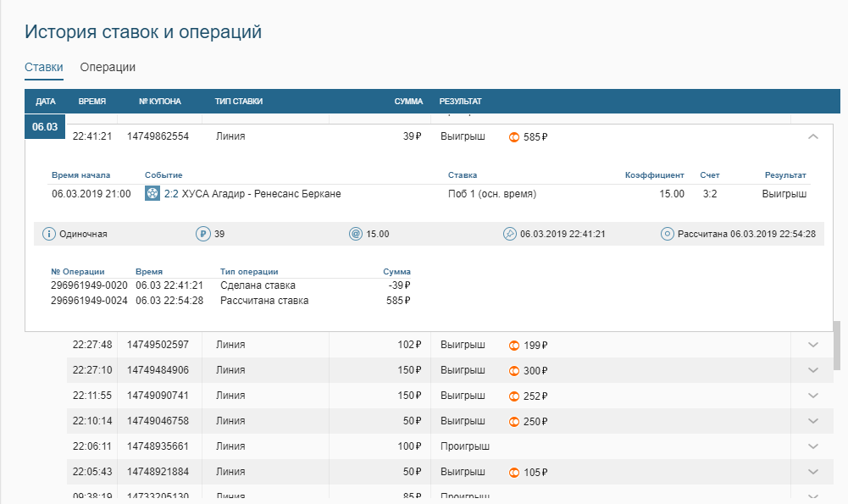The height and width of the screenshot is (504, 848).
Task: Click the orange coin icon beside 105 ₽
Action: click(513, 473)
